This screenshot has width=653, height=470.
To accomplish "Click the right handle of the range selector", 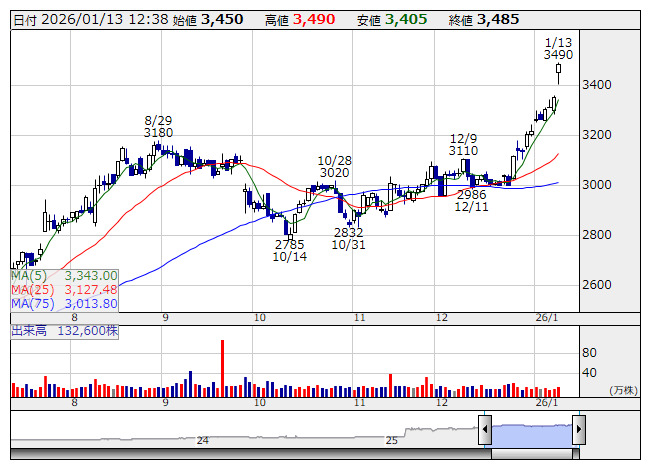I will [578, 430].
